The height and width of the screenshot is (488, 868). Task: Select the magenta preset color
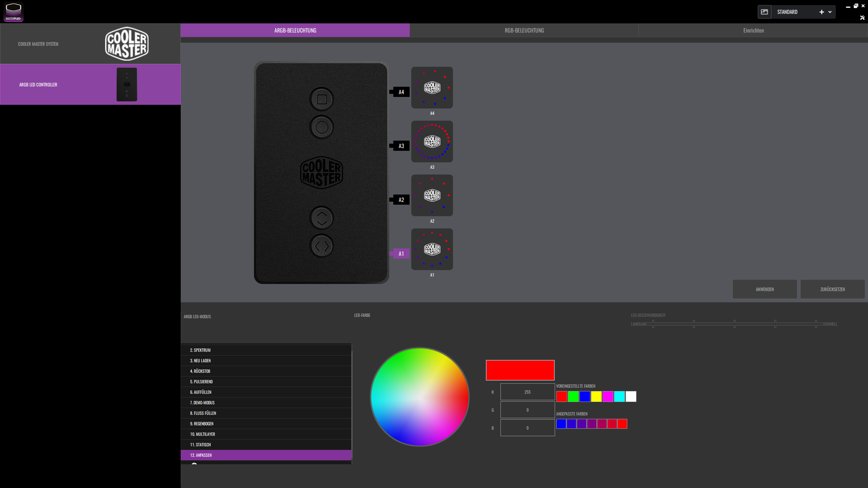[x=608, y=396]
